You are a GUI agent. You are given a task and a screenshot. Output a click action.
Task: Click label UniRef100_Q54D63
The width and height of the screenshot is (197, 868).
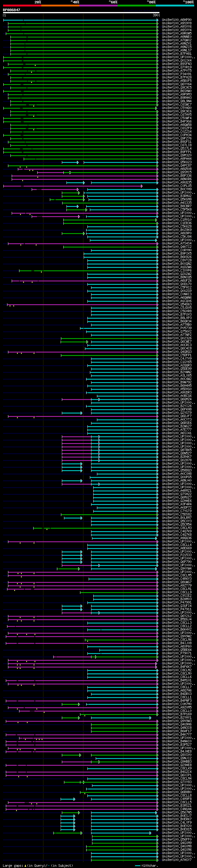[x=177, y=304]
